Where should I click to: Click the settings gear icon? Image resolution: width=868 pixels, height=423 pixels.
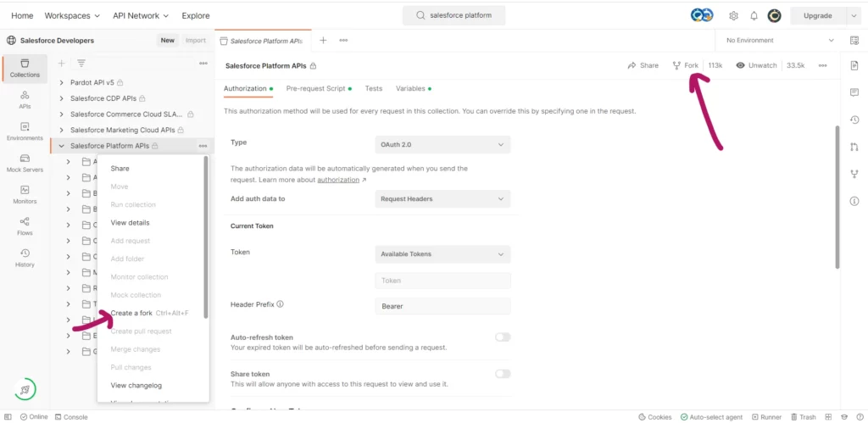coord(733,15)
